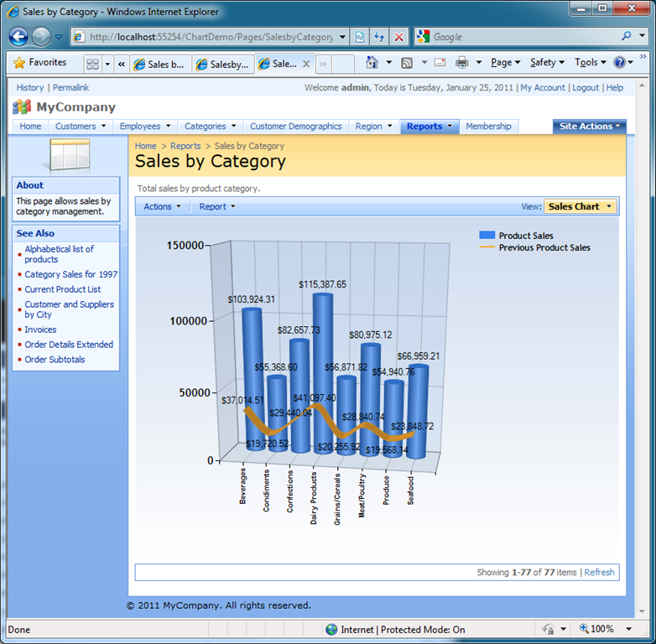Expand command bar overflow chevron

point(643,56)
